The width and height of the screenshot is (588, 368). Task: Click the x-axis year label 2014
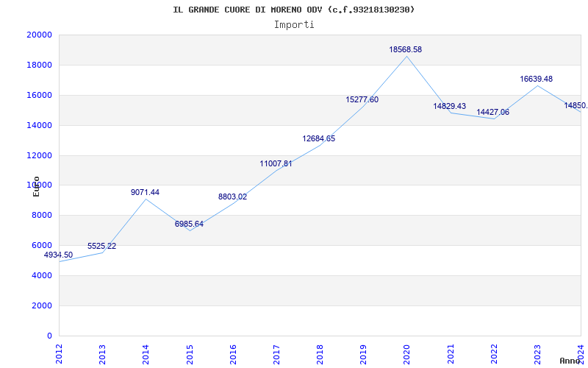coord(146,354)
